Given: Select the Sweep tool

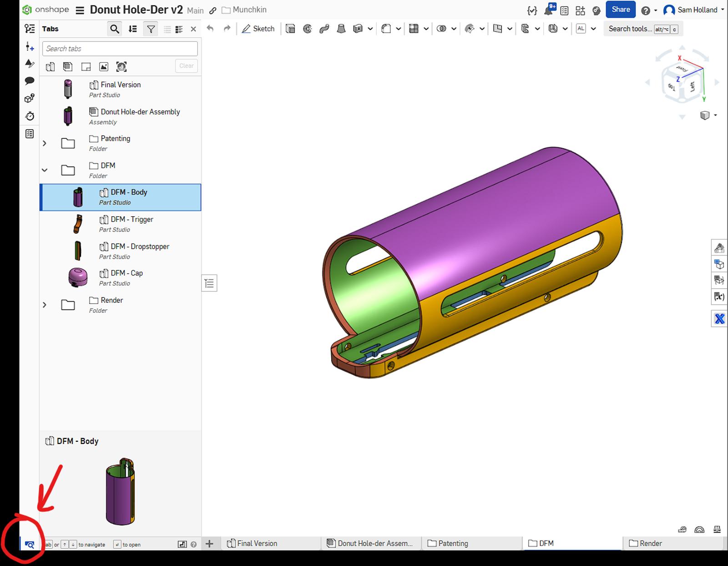Looking at the screenshot, I should coord(324,29).
